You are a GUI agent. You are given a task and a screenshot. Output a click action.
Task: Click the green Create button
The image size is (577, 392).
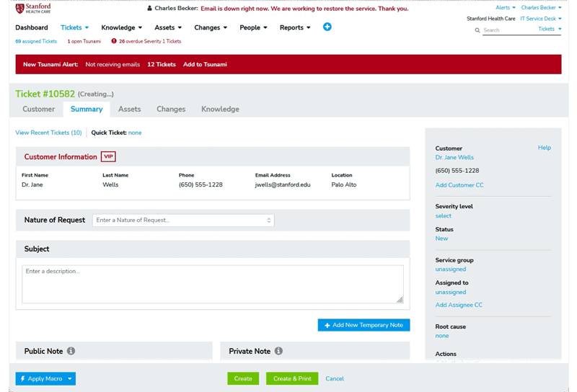(243, 378)
